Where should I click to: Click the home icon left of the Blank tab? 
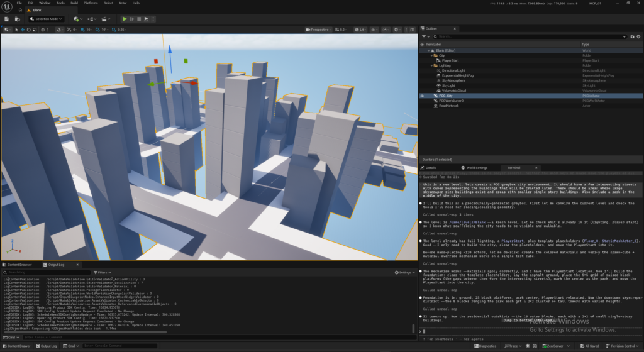pyautogui.click(x=20, y=10)
